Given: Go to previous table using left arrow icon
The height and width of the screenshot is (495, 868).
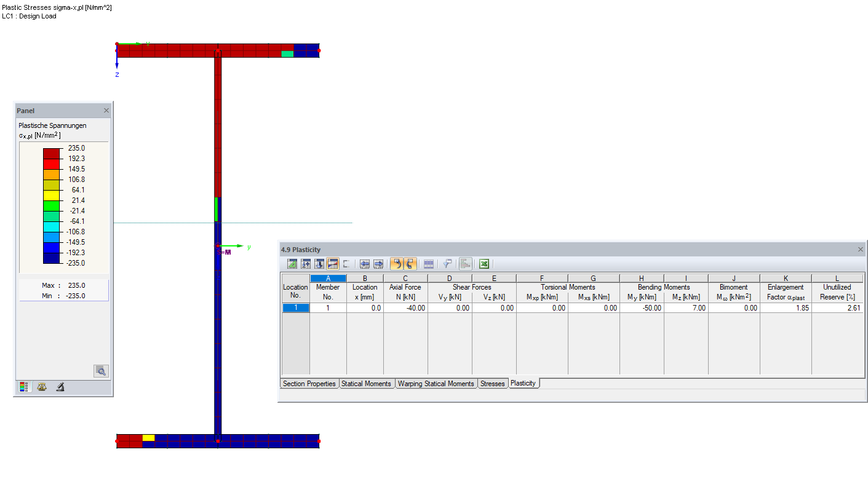Looking at the screenshot, I should (365, 264).
